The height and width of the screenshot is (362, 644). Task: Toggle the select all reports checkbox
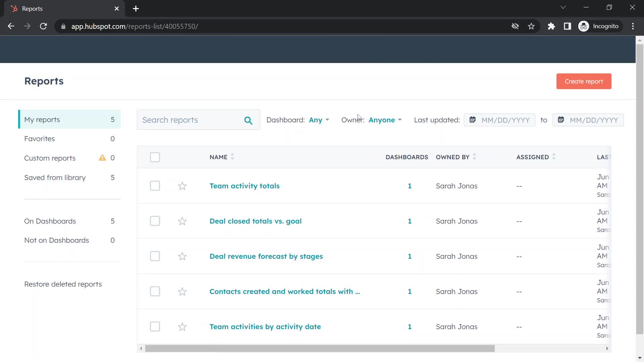pos(155,157)
